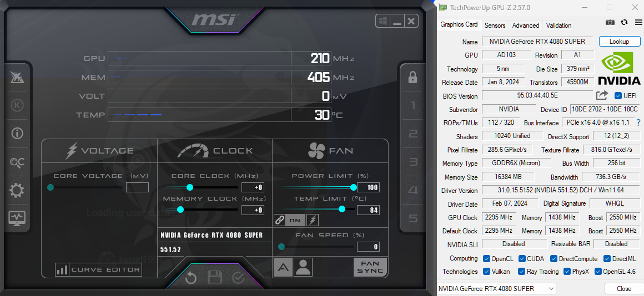Switch to the Sensors tab
Screen dimensions: 644x296
pyautogui.click(x=495, y=25)
